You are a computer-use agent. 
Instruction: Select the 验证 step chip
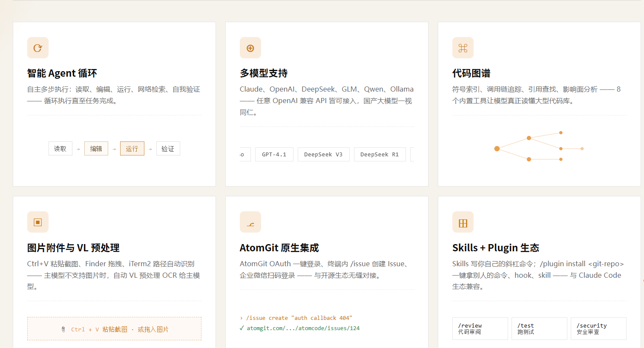168,149
